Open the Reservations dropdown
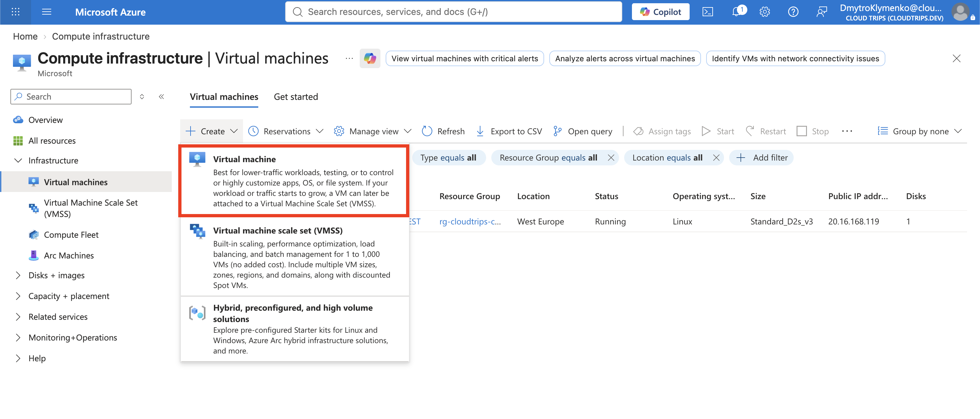Viewport: 980px width, 419px height. [x=286, y=131]
